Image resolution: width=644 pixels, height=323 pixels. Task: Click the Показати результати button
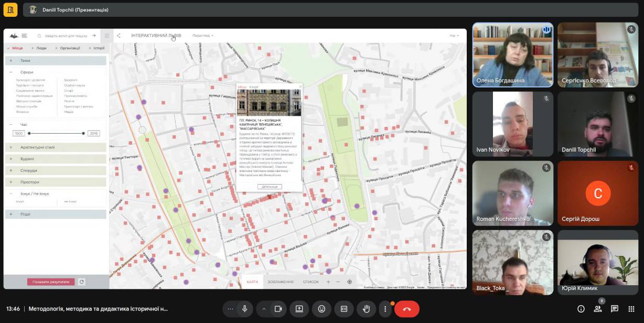click(x=51, y=282)
